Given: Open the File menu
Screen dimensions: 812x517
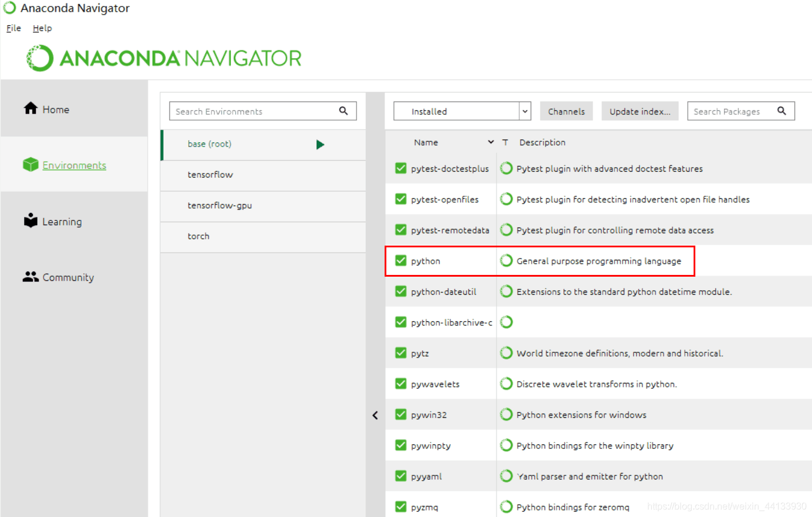Looking at the screenshot, I should (x=13, y=28).
